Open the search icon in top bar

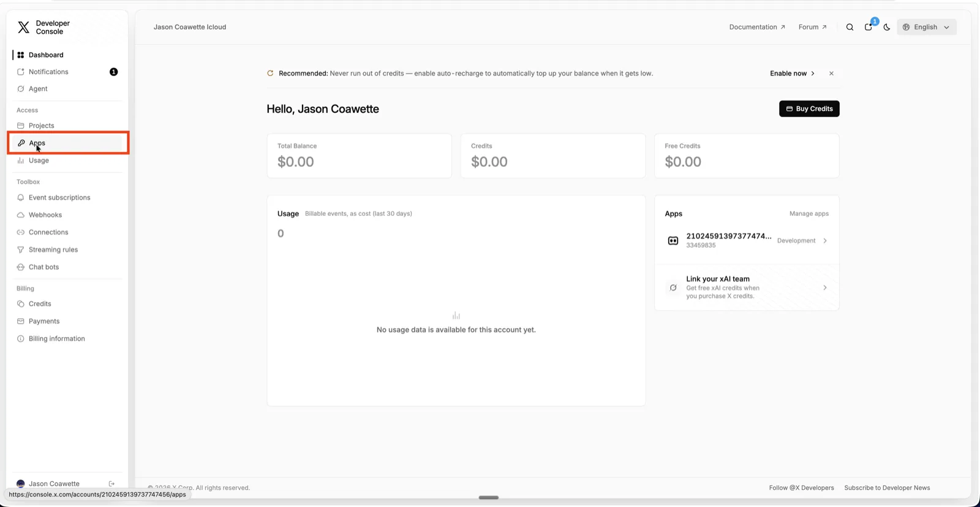point(850,27)
